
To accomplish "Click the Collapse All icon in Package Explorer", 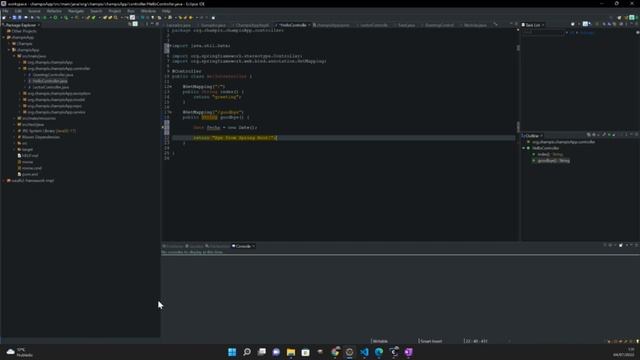I will [130, 24].
